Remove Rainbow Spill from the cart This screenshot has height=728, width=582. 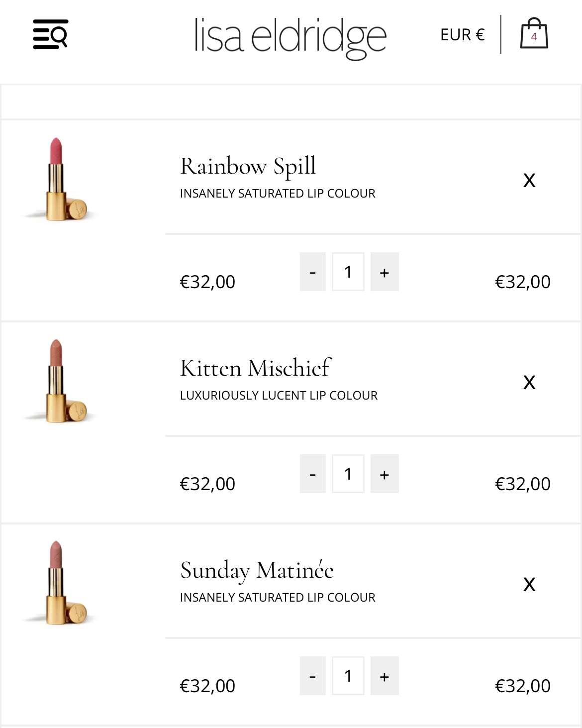coord(529,180)
